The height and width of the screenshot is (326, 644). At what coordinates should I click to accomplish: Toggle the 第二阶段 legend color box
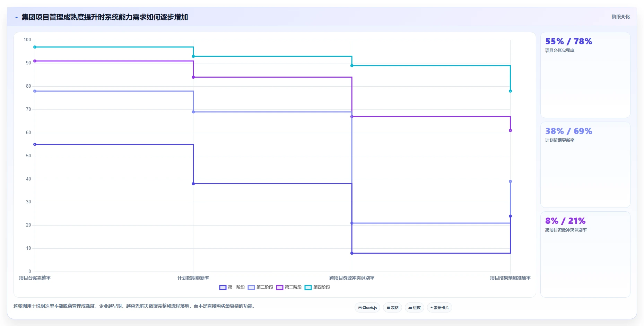(251, 287)
